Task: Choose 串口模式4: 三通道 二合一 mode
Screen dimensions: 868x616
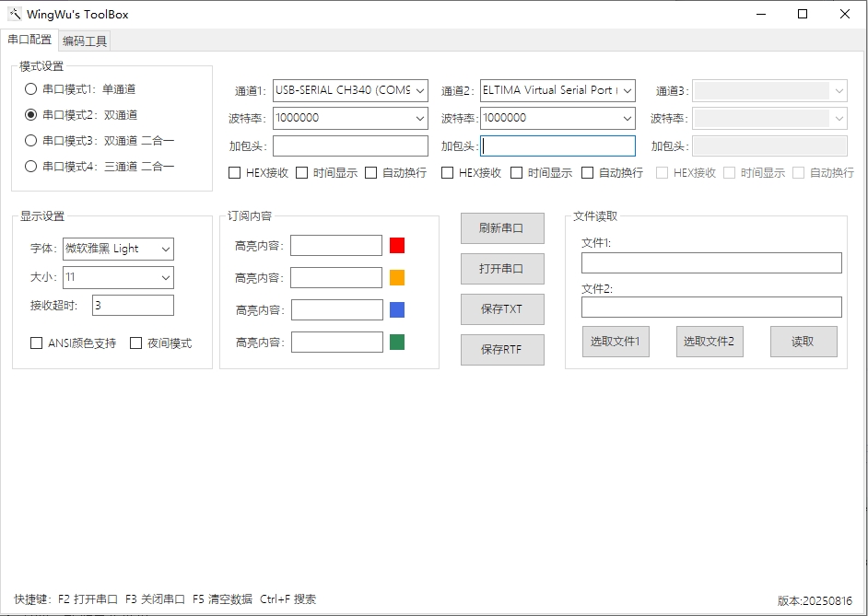Action: tap(31, 167)
